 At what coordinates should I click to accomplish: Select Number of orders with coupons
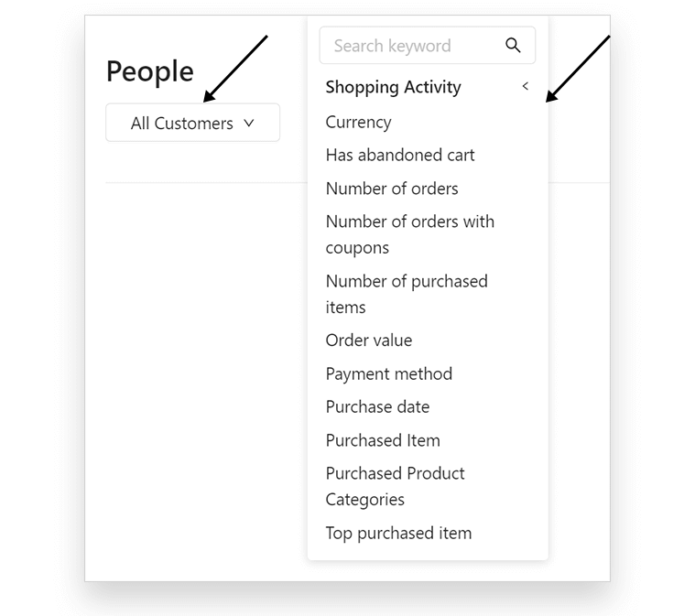coord(410,234)
